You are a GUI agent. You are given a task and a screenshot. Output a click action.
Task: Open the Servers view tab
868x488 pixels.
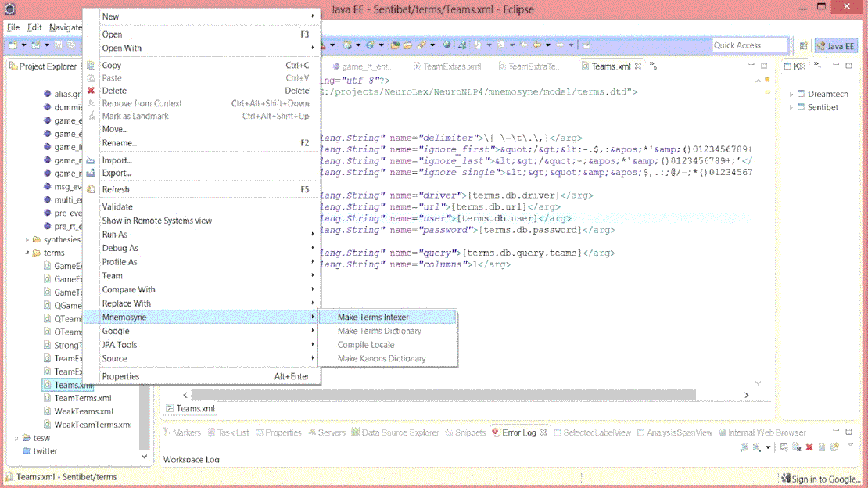pyautogui.click(x=327, y=432)
